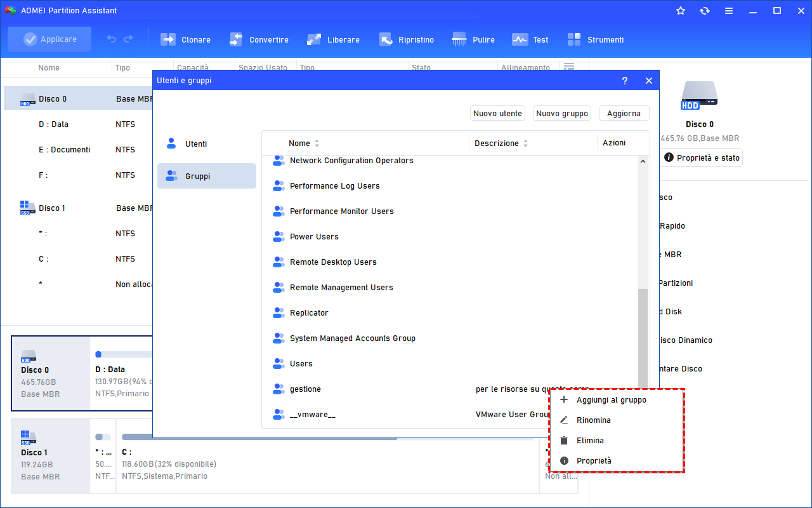Click the groups list scrollbar thumb
This screenshot has height=508, width=812.
pos(643,339)
